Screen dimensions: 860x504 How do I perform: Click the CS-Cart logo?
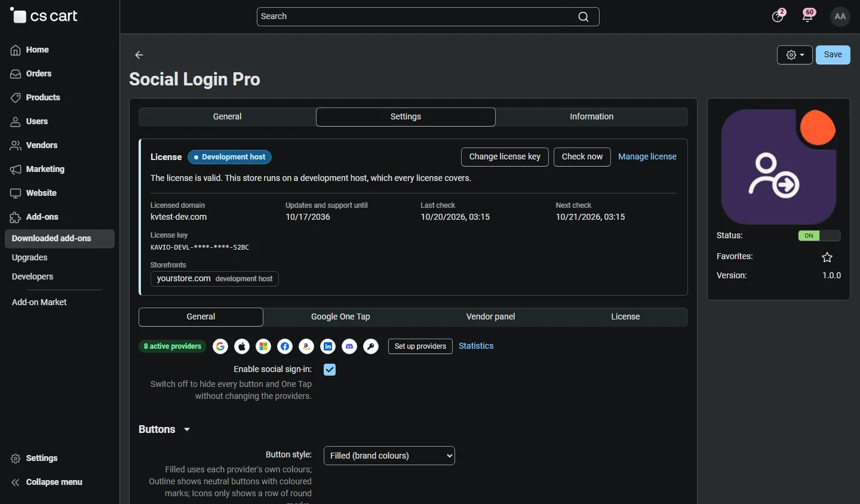44,16
